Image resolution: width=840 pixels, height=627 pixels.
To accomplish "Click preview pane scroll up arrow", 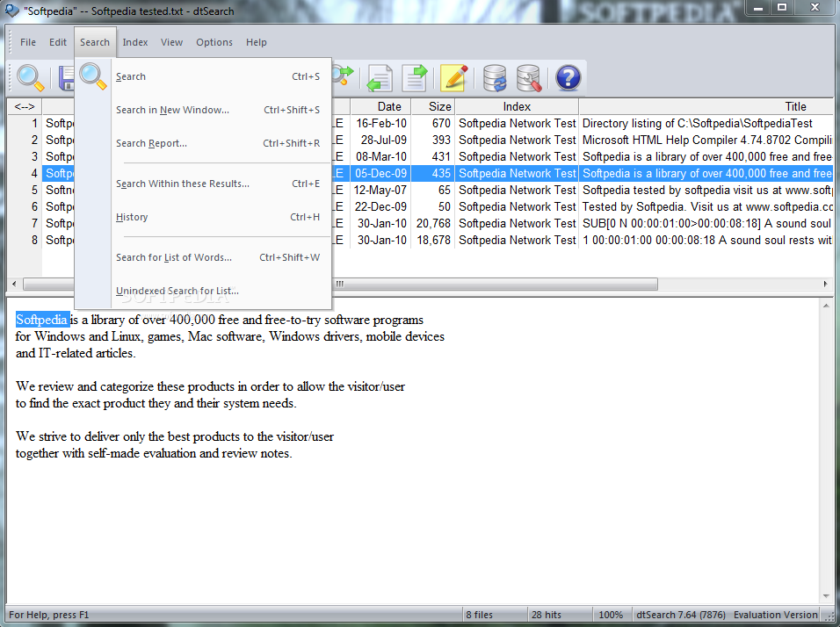I will click(826, 306).
